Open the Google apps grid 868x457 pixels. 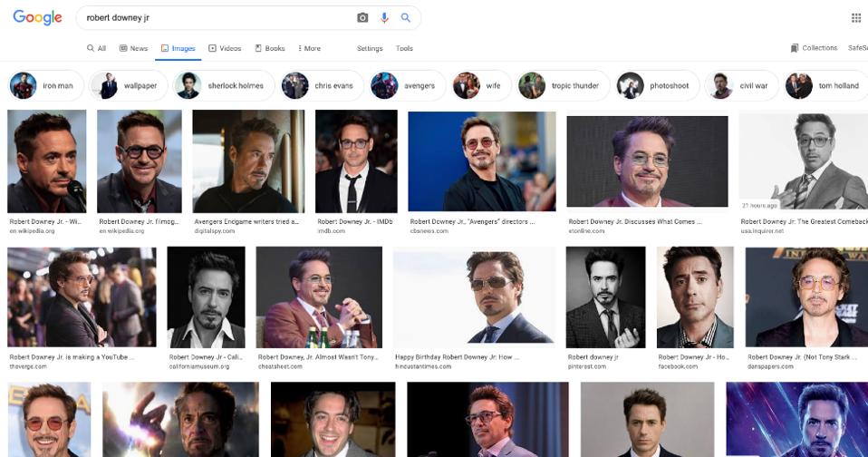pos(856,18)
